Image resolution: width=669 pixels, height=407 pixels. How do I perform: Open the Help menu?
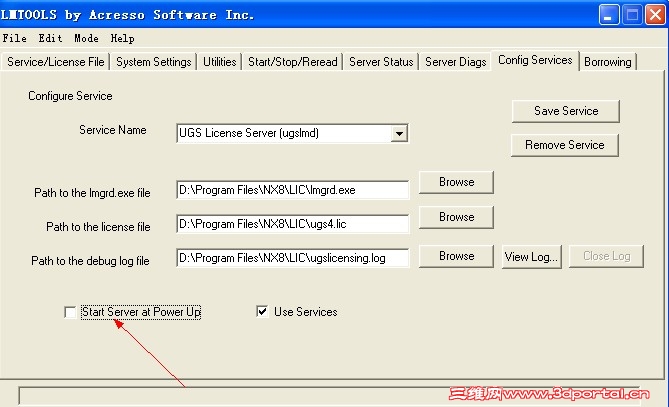tap(122, 38)
